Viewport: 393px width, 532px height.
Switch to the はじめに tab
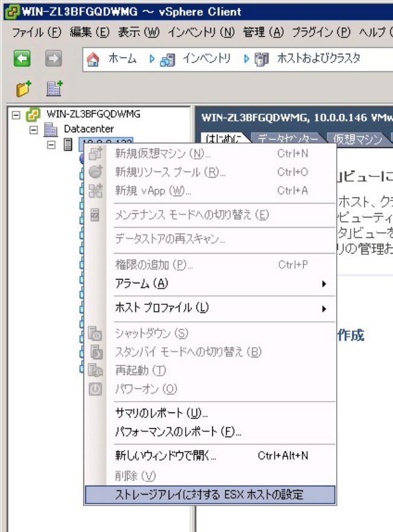tap(224, 139)
